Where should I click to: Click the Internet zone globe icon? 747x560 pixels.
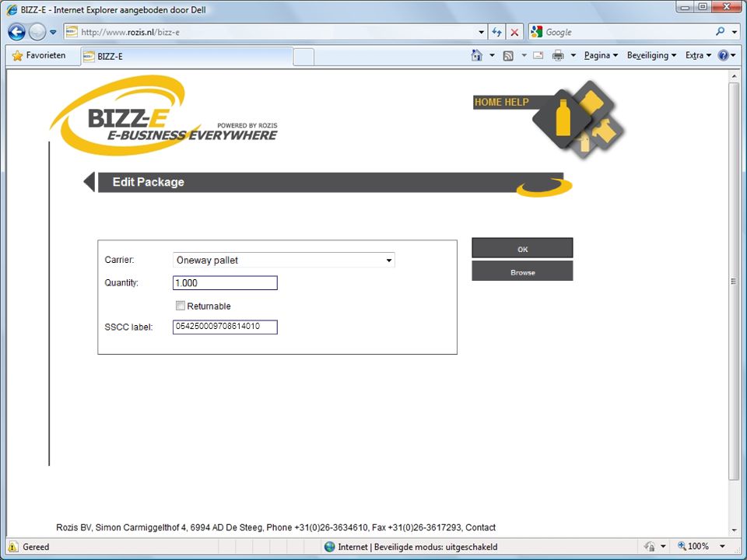[x=329, y=547]
